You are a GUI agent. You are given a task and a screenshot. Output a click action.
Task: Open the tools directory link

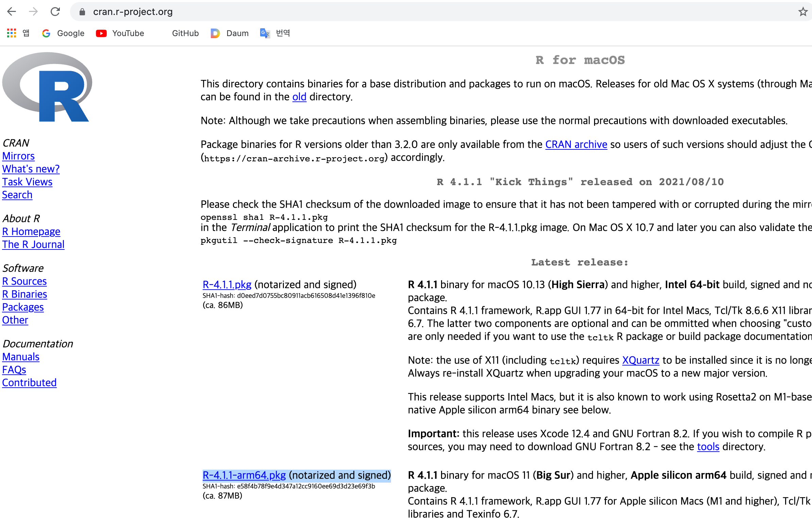pos(708,447)
